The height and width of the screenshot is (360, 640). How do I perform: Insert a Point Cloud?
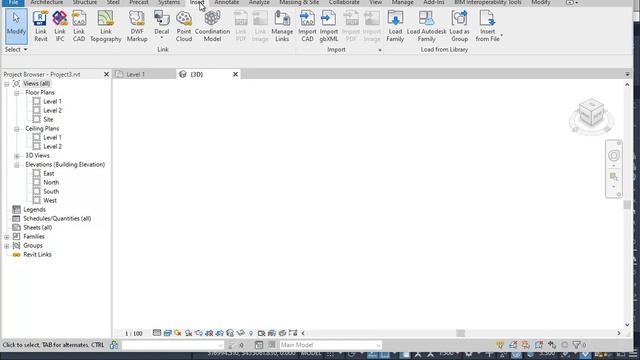coord(184,27)
